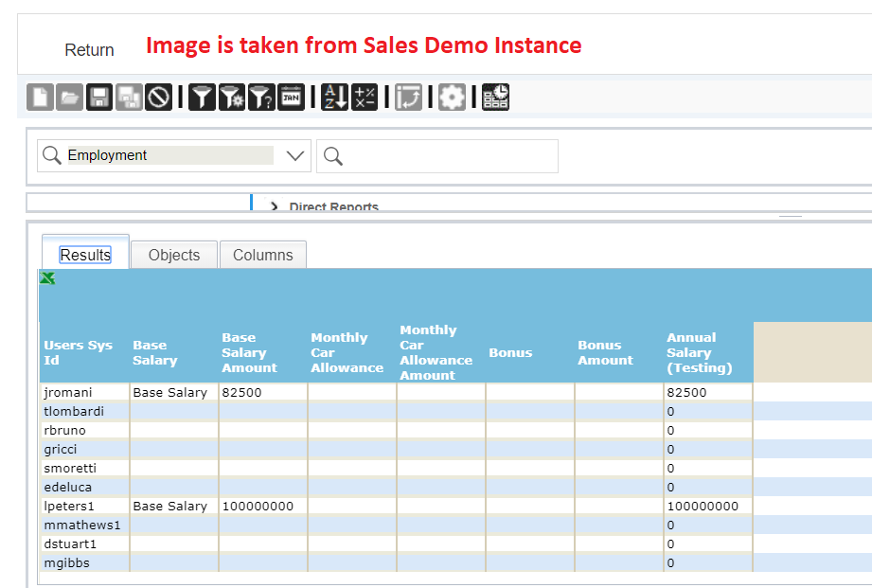This screenshot has width=872, height=588.
Task: Select the mgibbs user cell
Action: click(84, 562)
